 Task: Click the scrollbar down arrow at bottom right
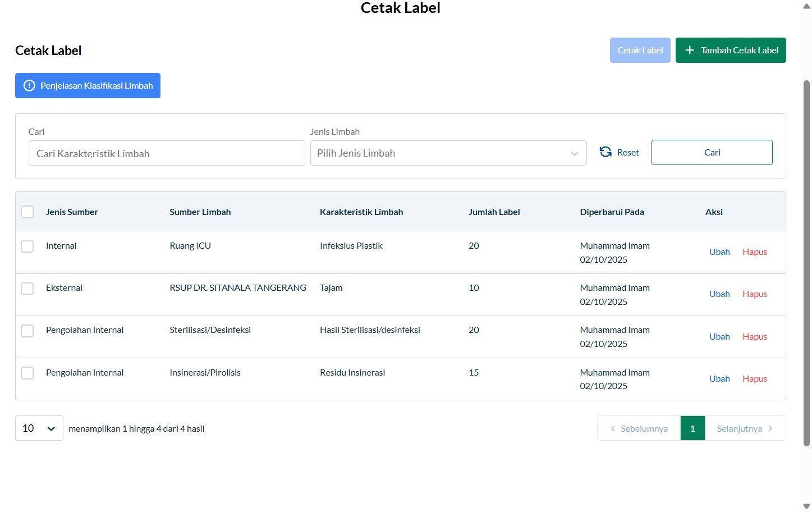pos(807,506)
